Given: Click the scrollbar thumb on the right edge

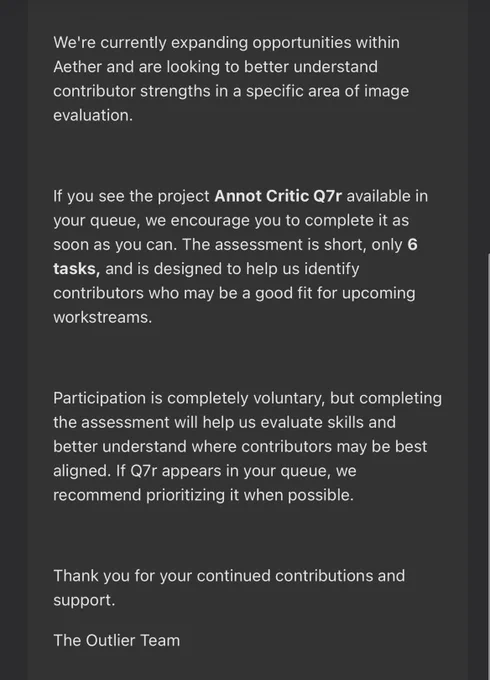Looking at the screenshot, I should [488, 466].
